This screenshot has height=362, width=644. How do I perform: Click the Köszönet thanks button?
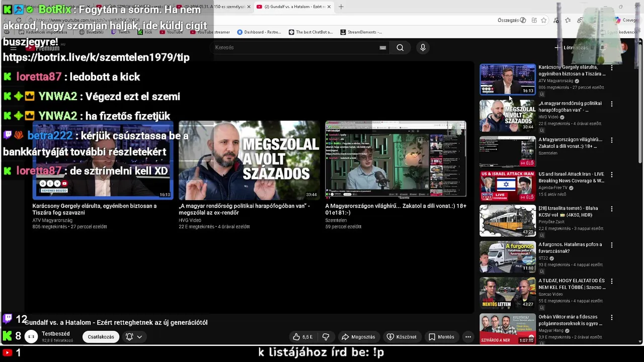(x=401, y=337)
